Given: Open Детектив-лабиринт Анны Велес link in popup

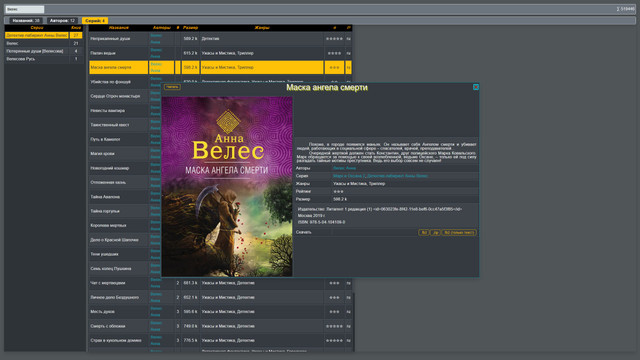Looking at the screenshot, I should click(x=397, y=176).
